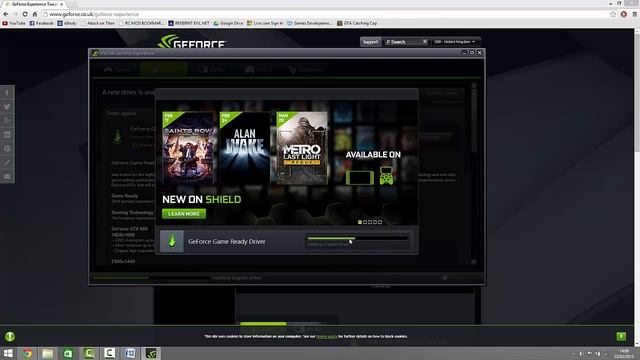Switch to GeForce Experience taskbar icon
Viewport: 640px width, 360px height.
tap(151, 353)
